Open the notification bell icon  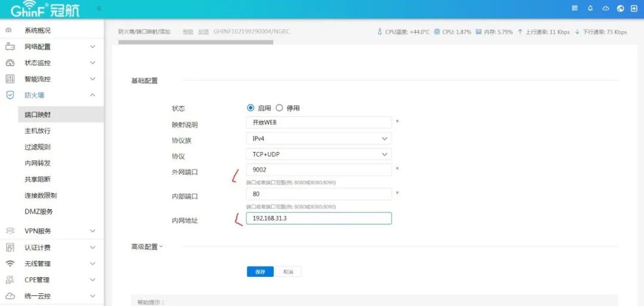[590, 8]
